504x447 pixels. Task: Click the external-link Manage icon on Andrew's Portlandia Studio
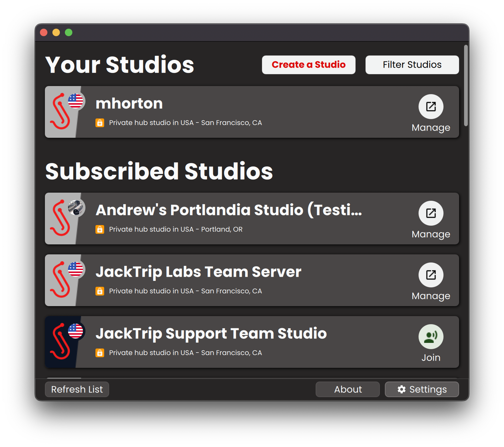[x=431, y=213]
